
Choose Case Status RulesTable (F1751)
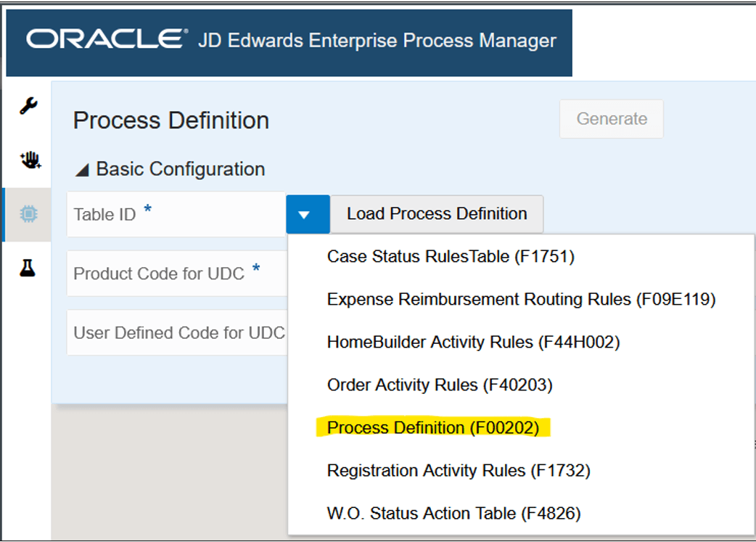[451, 256]
